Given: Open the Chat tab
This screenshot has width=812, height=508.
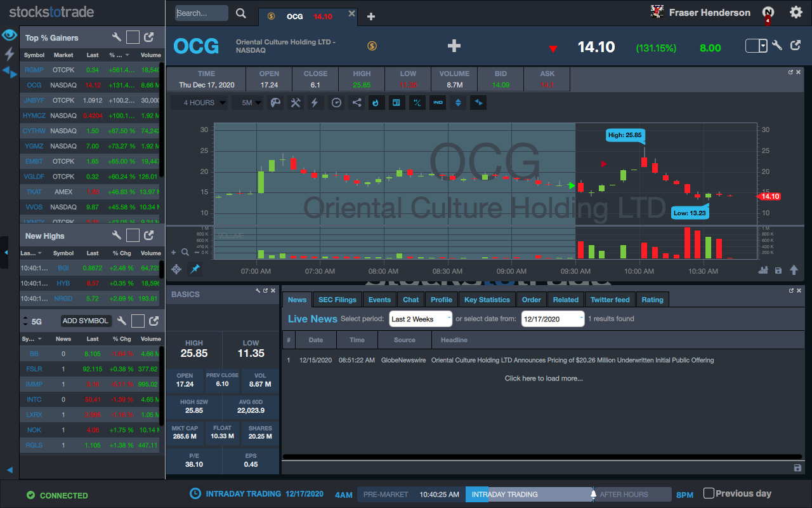Looking at the screenshot, I should 411,300.
